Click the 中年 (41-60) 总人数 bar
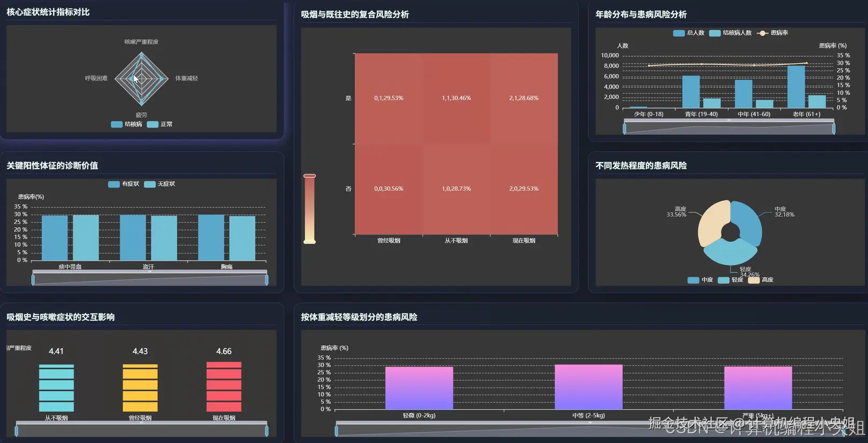This screenshot has width=868, height=443. coord(743,94)
